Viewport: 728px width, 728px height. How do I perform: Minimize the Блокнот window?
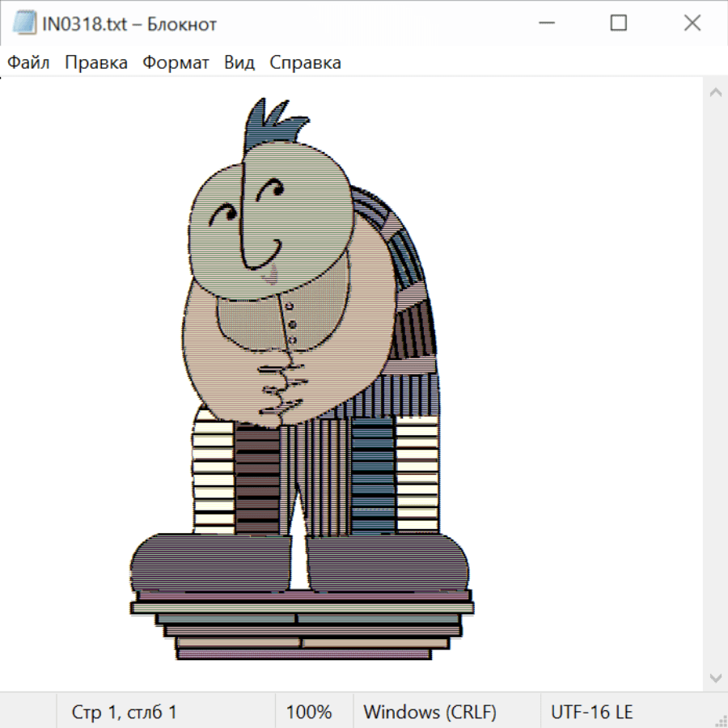click(x=544, y=23)
